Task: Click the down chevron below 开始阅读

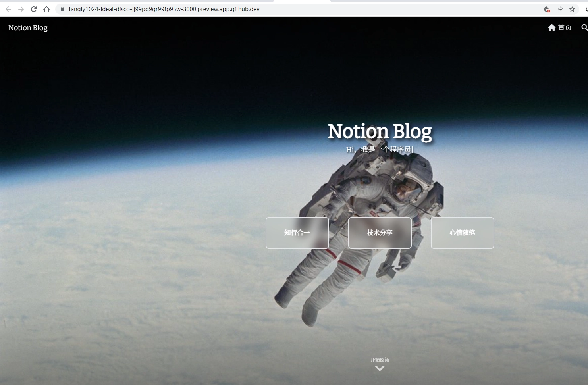Action: pyautogui.click(x=380, y=368)
